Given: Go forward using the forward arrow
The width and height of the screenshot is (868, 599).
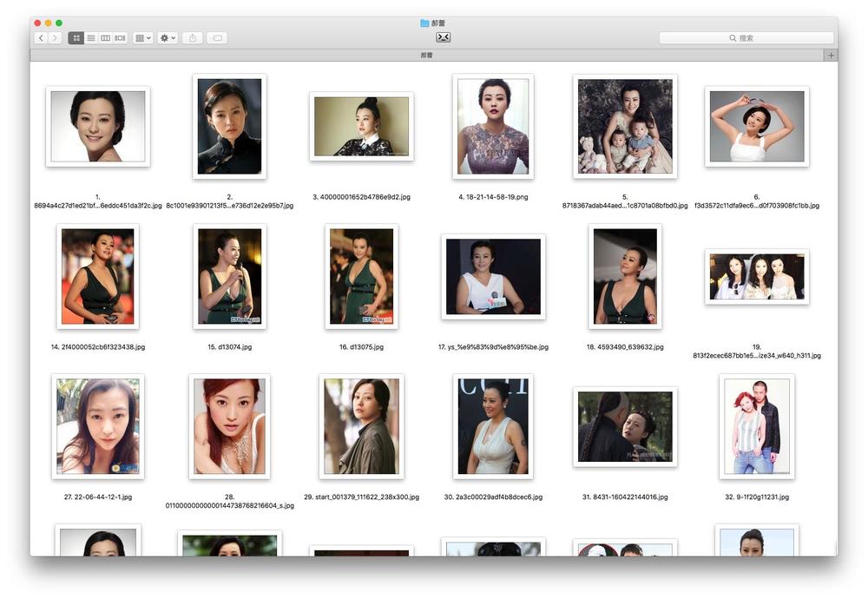Looking at the screenshot, I should [x=55, y=37].
